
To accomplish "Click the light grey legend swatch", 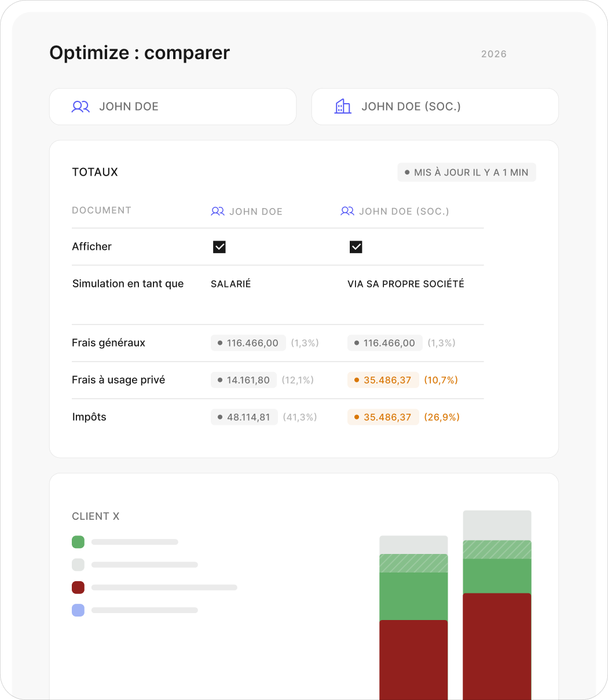I will [78, 564].
